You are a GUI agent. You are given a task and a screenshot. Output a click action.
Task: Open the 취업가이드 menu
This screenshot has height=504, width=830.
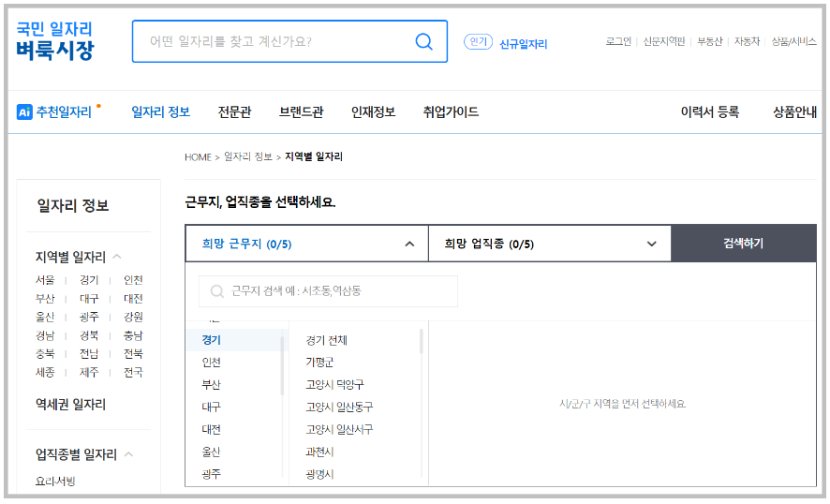click(451, 112)
